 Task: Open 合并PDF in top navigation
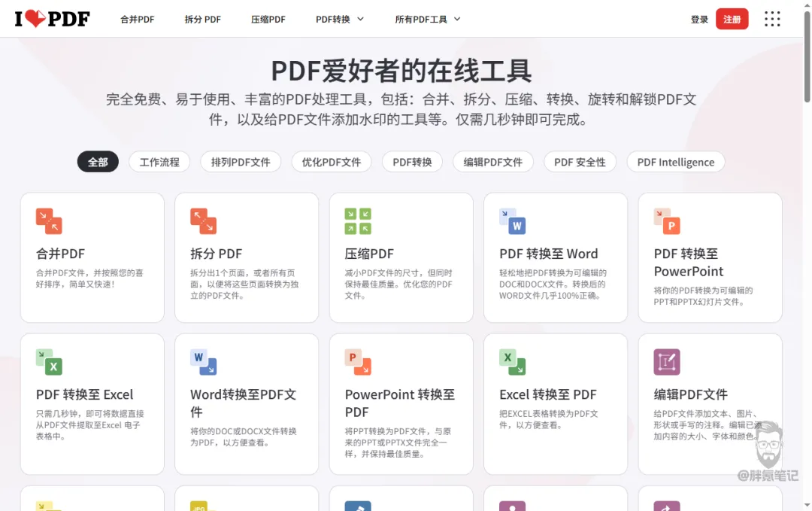138,19
